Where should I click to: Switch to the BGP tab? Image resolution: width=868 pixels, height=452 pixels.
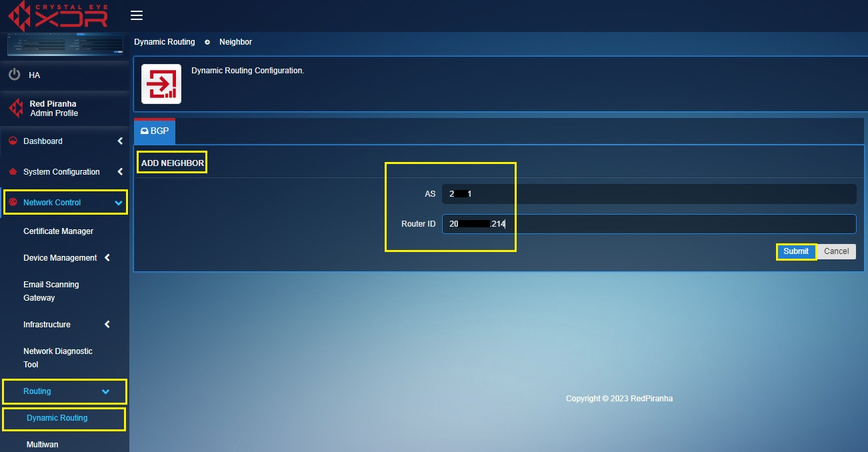155,131
